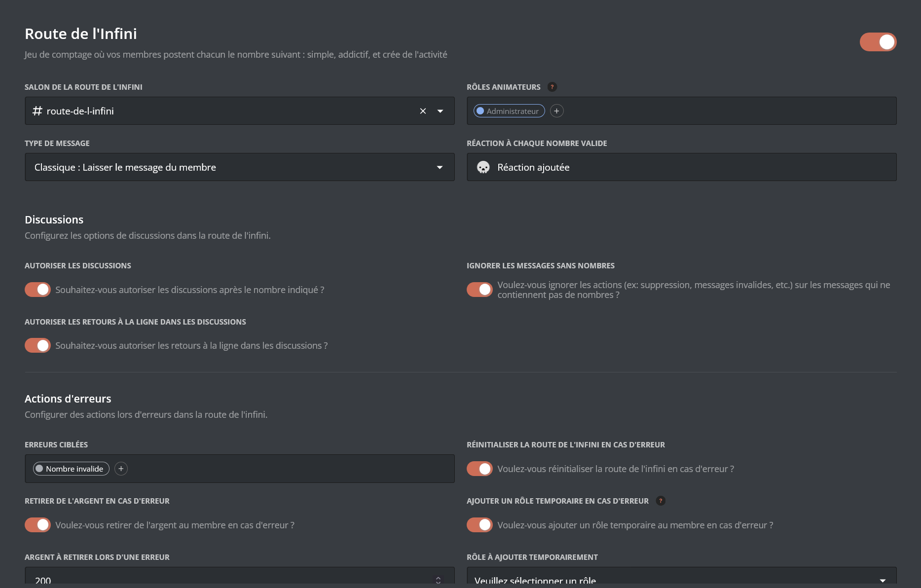Toggle Ignorer les messages sans nombres
Screen dimensions: 921x588
click(x=479, y=290)
